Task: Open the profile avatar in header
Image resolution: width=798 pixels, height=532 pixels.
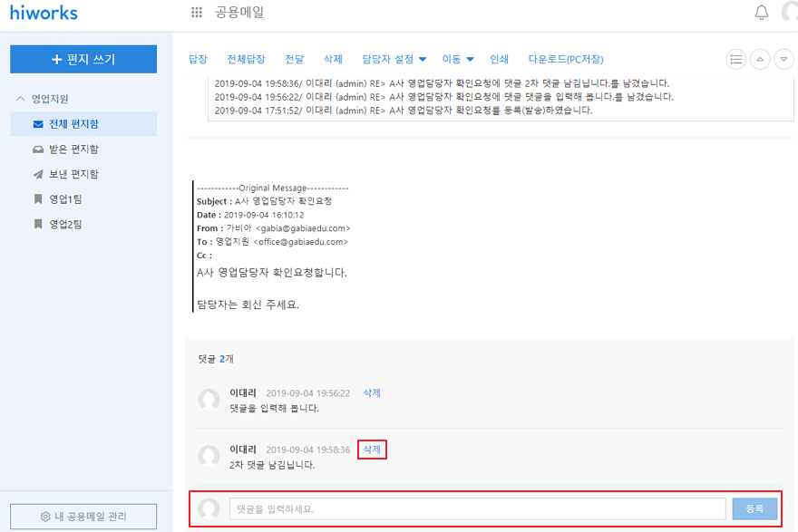Action: (789, 12)
